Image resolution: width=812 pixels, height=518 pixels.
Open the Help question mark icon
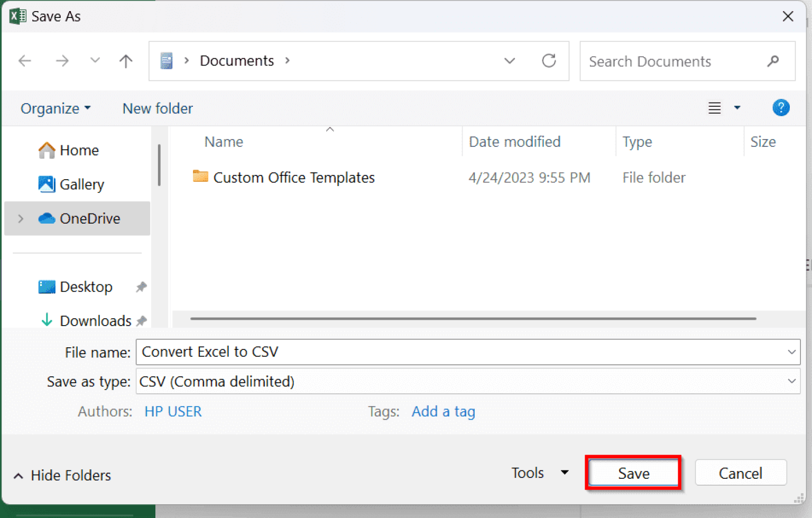click(781, 108)
